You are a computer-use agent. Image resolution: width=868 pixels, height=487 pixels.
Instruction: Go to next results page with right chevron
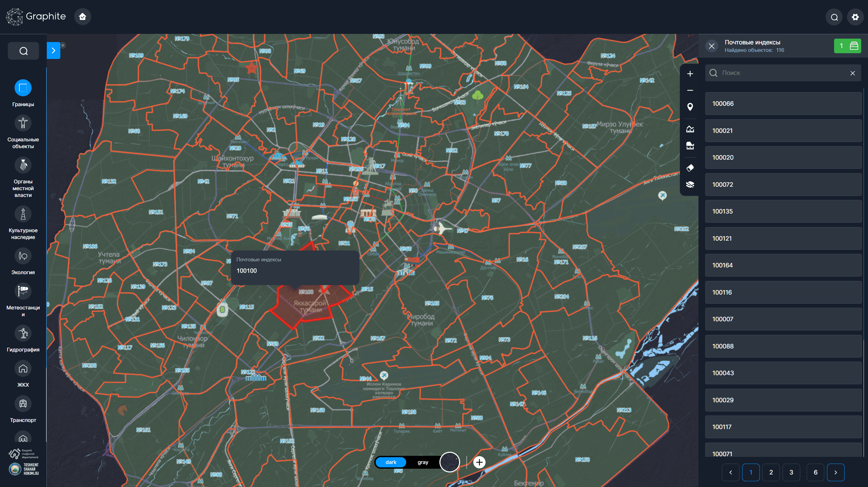pyautogui.click(x=836, y=472)
